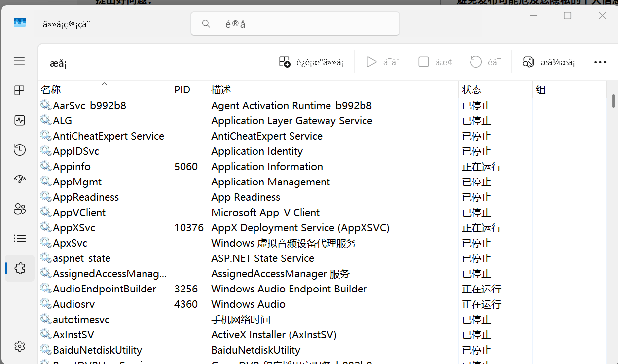Click description Windows 虚拟音频设备代理服务

pos(284,243)
